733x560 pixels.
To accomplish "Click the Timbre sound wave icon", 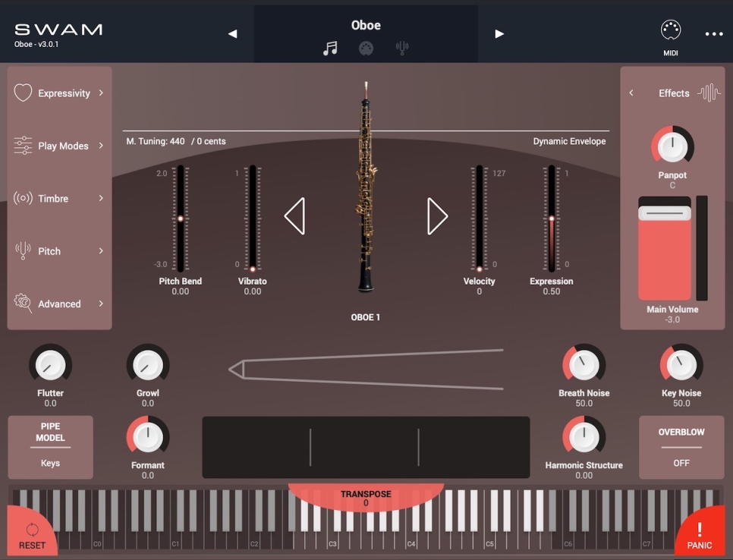I will click(23, 198).
